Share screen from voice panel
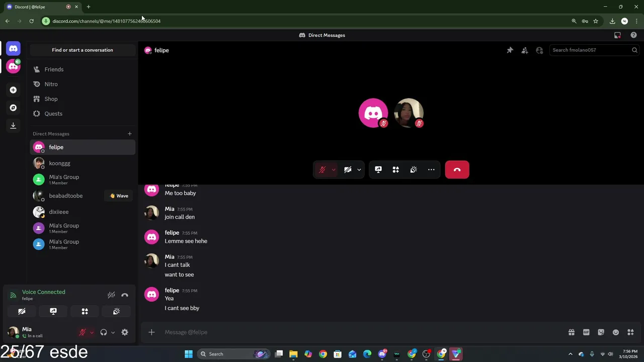 pos(53,312)
